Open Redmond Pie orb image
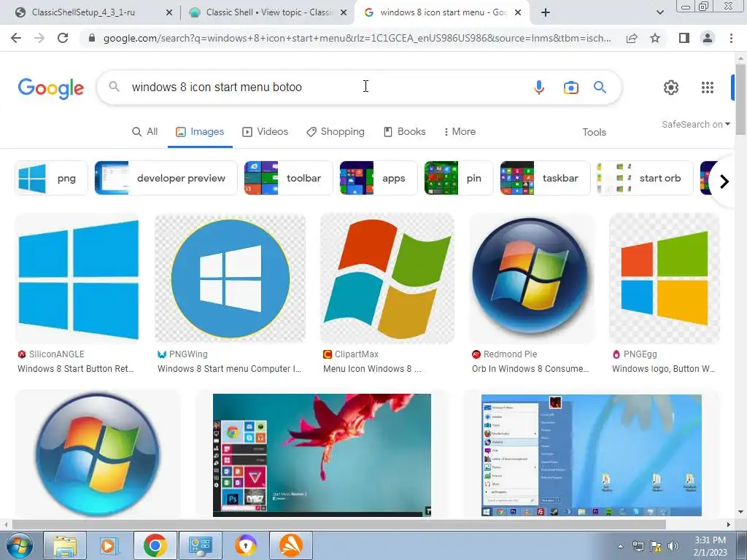This screenshot has width=747, height=560. pyautogui.click(x=532, y=279)
